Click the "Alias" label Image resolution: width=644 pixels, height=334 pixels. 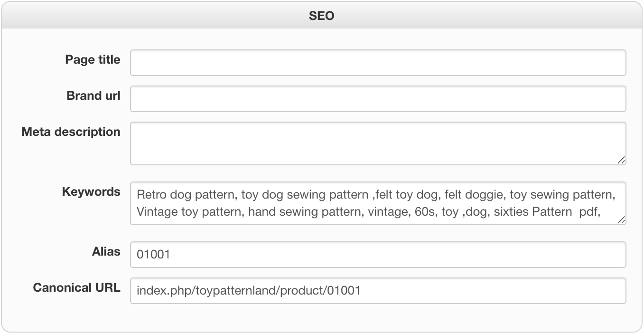tap(106, 252)
